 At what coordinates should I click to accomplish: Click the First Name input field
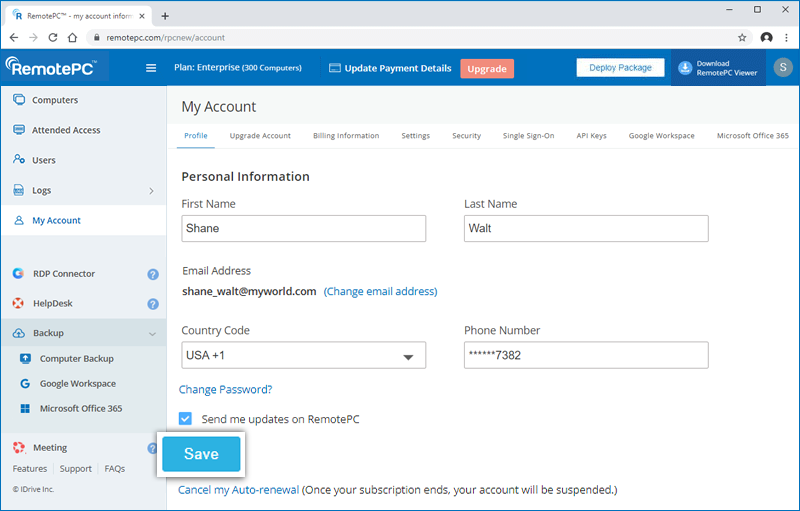click(x=303, y=228)
